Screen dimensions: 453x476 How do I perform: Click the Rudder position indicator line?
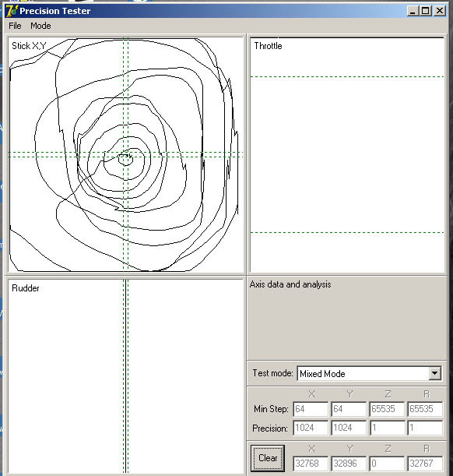point(125,376)
